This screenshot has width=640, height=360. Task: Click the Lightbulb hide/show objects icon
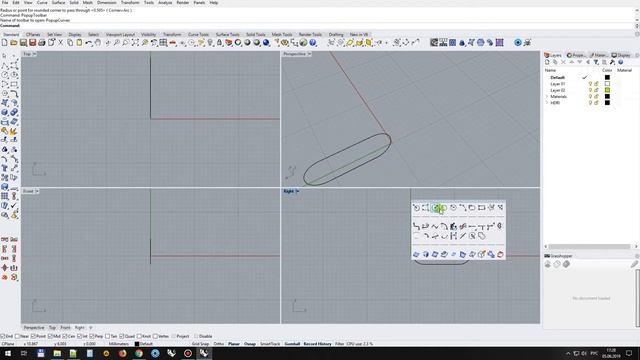pyautogui.click(x=210, y=42)
